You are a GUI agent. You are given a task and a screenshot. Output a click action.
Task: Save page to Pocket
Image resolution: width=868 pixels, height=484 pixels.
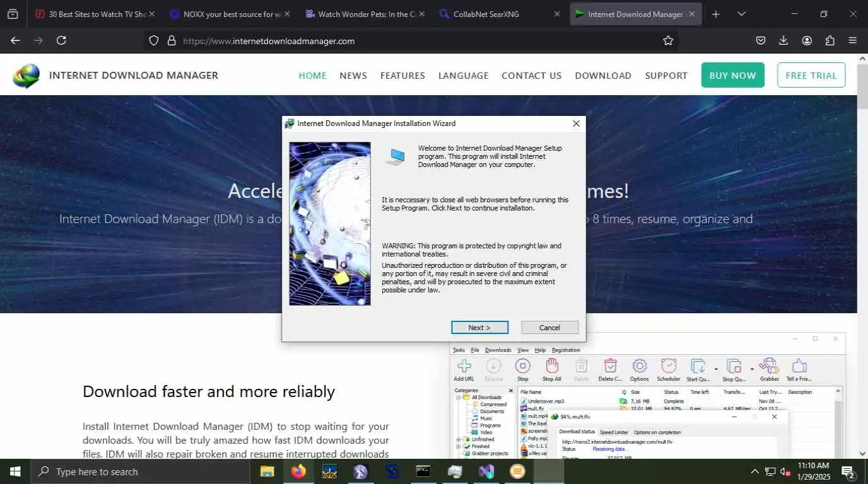pyautogui.click(x=761, y=40)
